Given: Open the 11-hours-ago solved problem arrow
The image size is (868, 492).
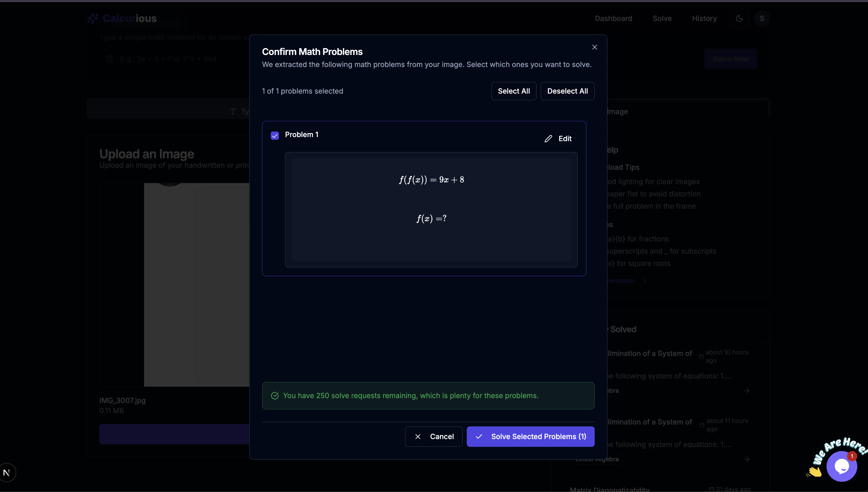Looking at the screenshot, I should point(747,459).
